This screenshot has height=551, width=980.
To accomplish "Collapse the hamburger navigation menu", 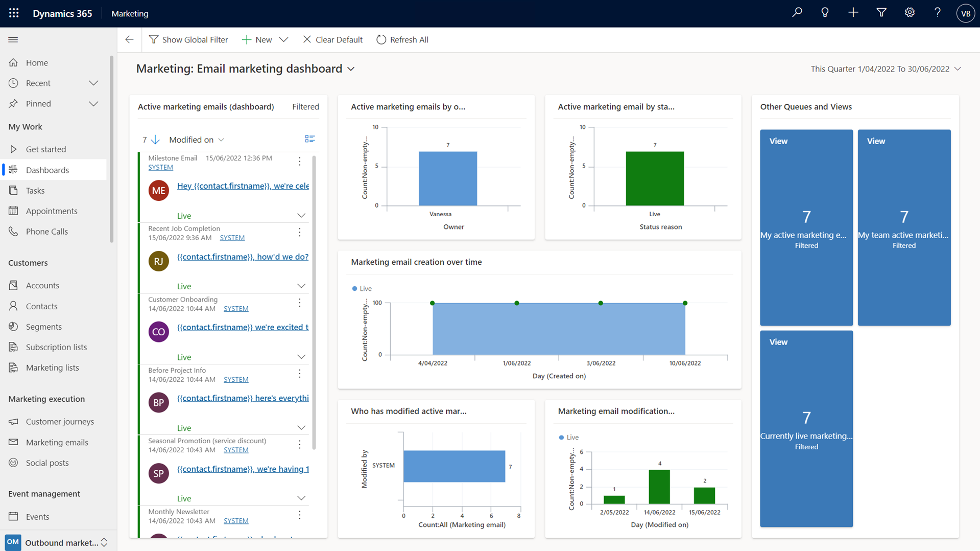I will coord(13,40).
